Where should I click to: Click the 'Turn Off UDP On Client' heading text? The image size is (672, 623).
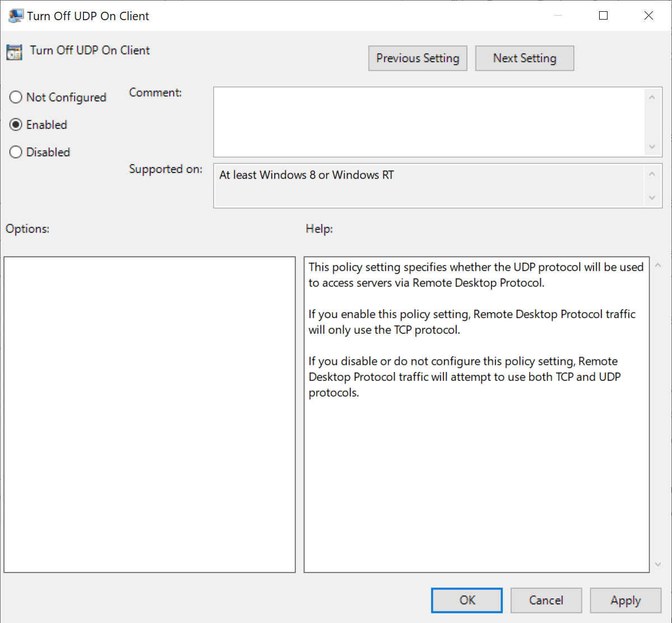click(x=90, y=50)
